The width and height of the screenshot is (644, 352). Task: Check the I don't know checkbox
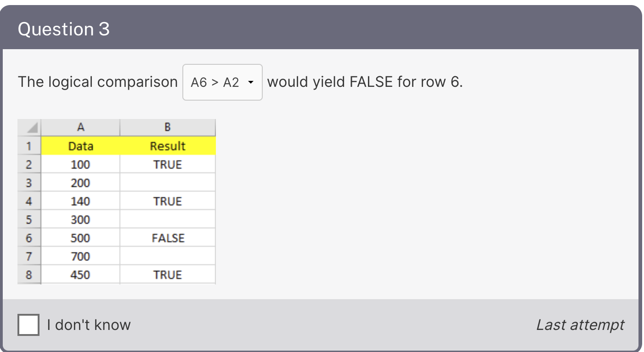pyautogui.click(x=28, y=325)
